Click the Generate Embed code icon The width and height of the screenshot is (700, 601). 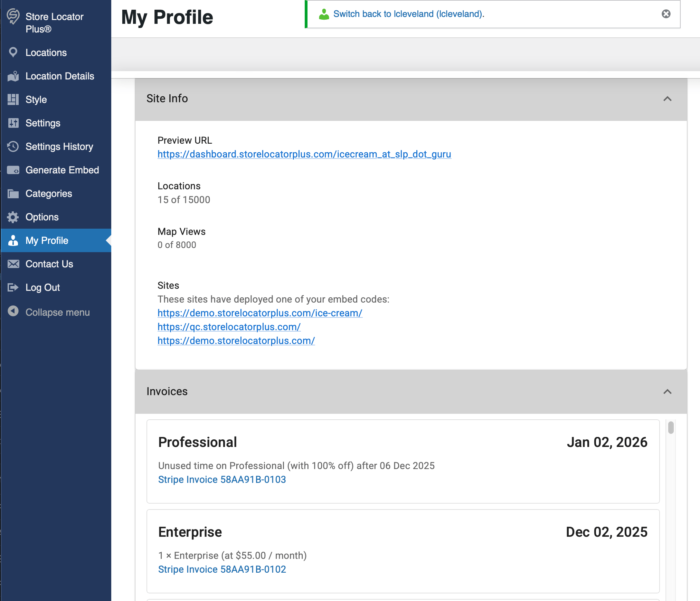coord(13,170)
